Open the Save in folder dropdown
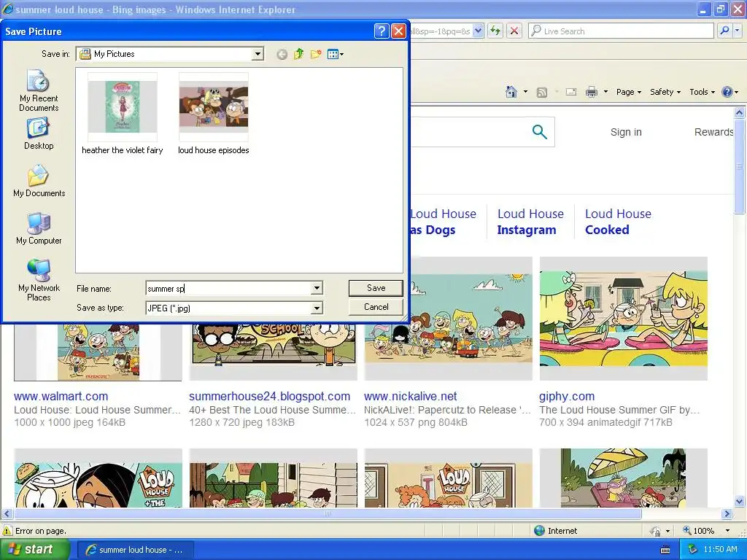The image size is (747, 560). pyautogui.click(x=258, y=54)
